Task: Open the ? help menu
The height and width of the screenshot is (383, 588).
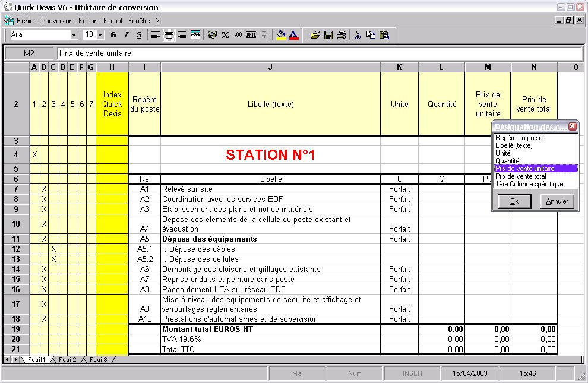Action: [x=157, y=21]
